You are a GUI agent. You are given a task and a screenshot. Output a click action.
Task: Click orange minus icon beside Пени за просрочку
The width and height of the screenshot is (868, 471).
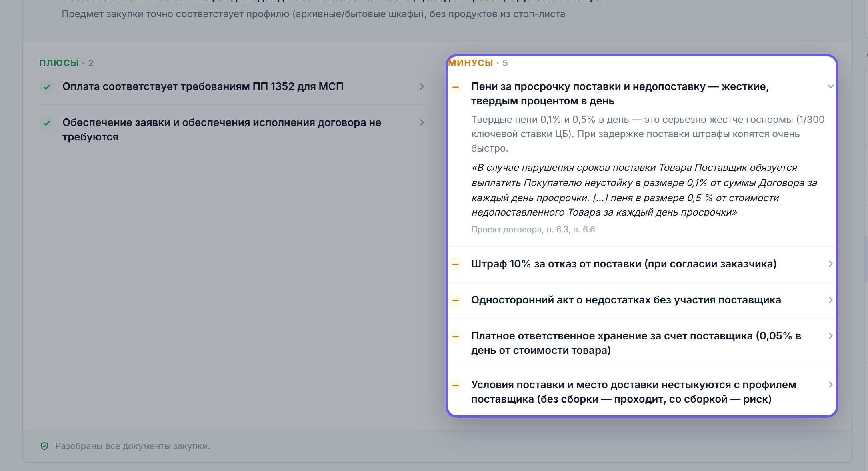click(456, 87)
